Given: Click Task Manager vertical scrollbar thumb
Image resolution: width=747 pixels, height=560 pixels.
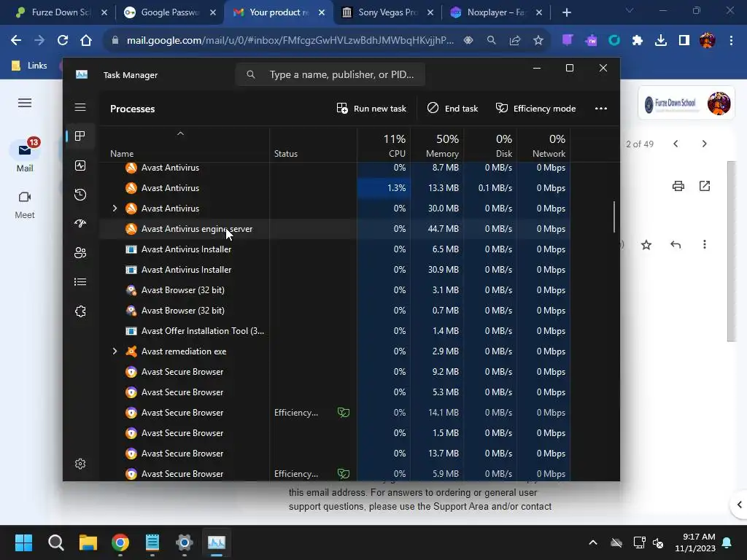Looking at the screenshot, I should pyautogui.click(x=614, y=217).
